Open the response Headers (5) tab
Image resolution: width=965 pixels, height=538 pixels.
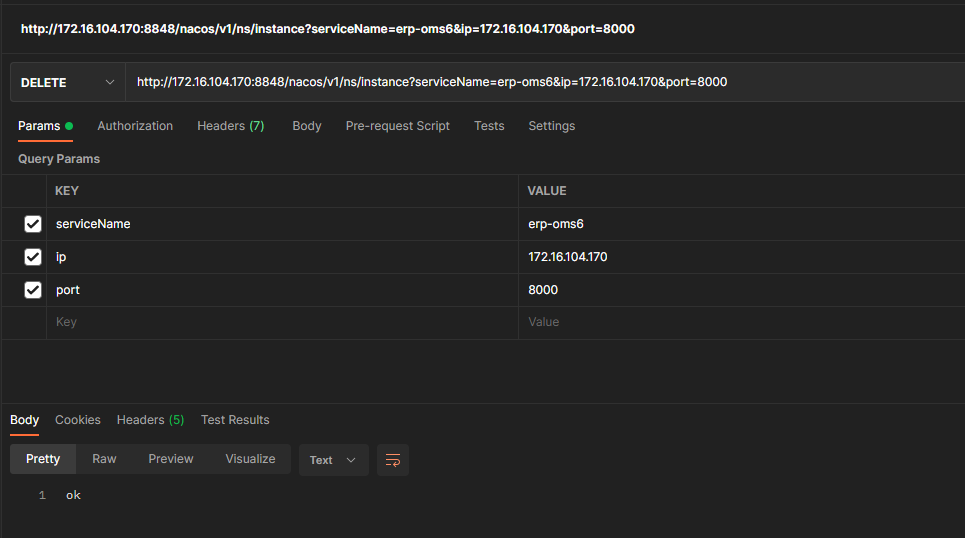[150, 420]
